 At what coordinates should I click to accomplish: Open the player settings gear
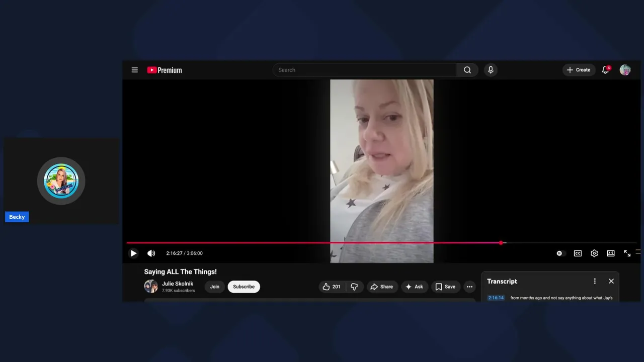click(x=594, y=253)
